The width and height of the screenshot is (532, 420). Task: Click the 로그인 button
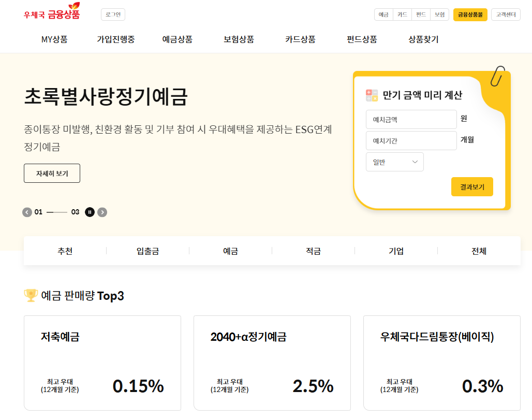click(113, 15)
